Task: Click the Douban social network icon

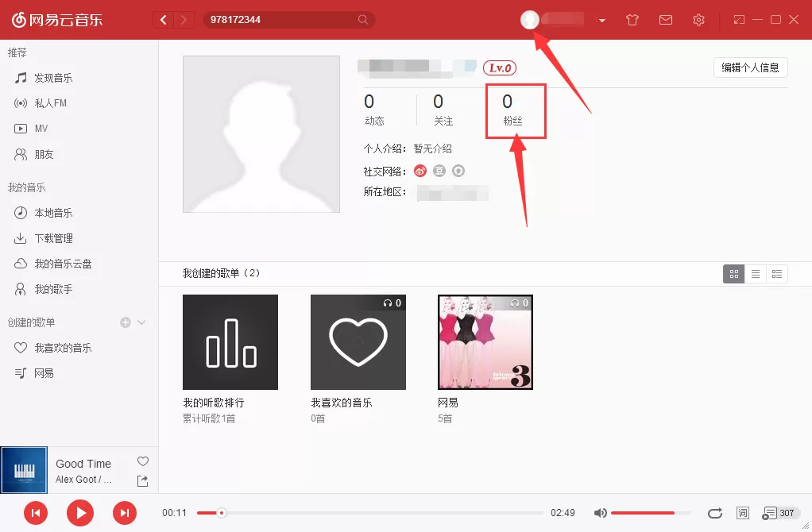Action: pyautogui.click(x=439, y=171)
